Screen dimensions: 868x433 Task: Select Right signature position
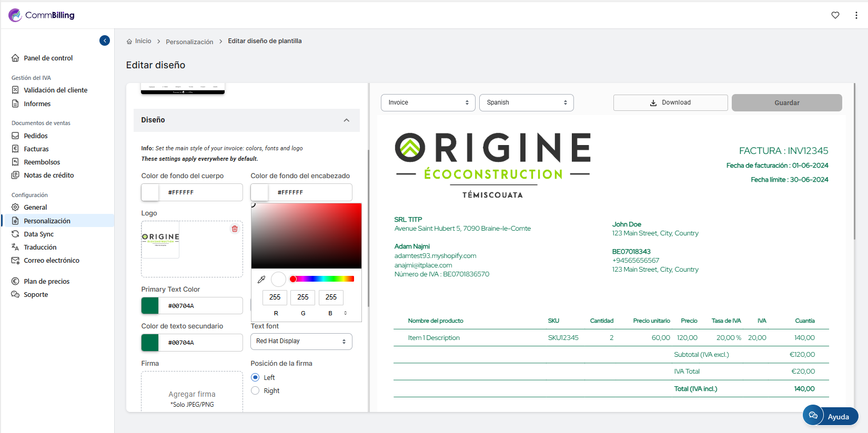click(x=255, y=390)
